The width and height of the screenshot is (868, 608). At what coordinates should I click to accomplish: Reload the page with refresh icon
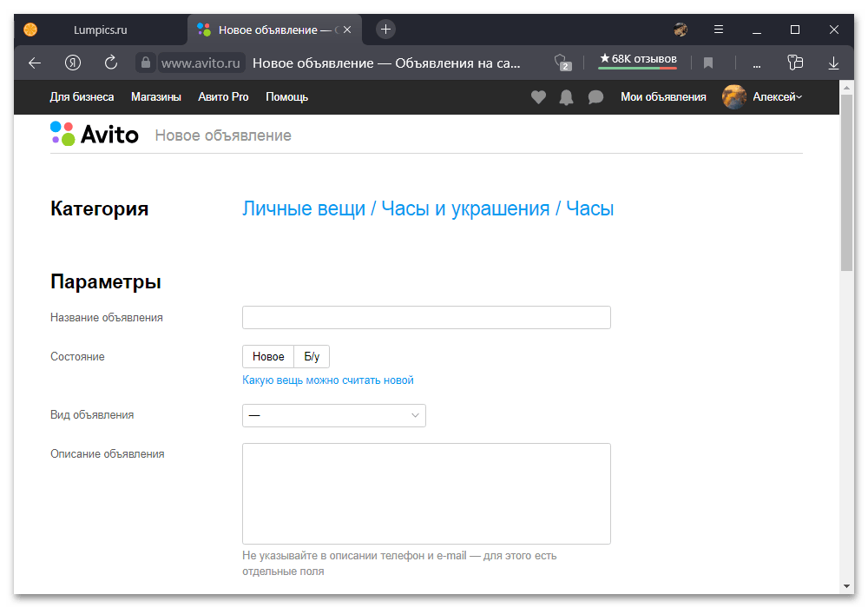pyautogui.click(x=110, y=63)
